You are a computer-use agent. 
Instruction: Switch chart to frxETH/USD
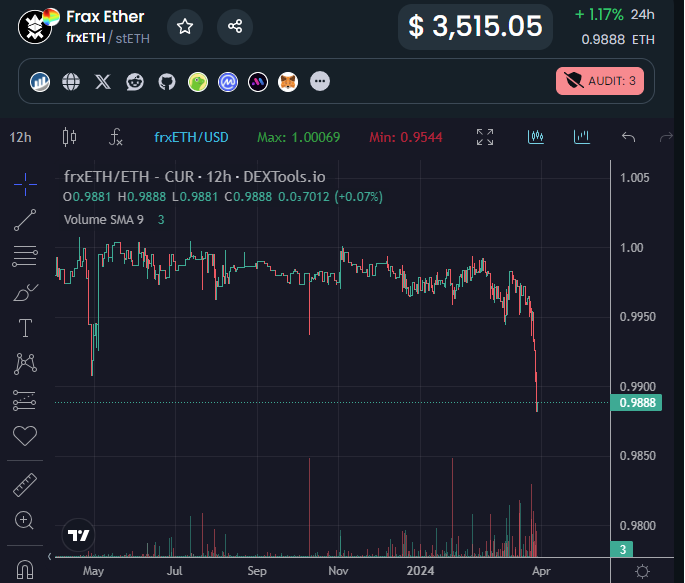[x=191, y=138]
